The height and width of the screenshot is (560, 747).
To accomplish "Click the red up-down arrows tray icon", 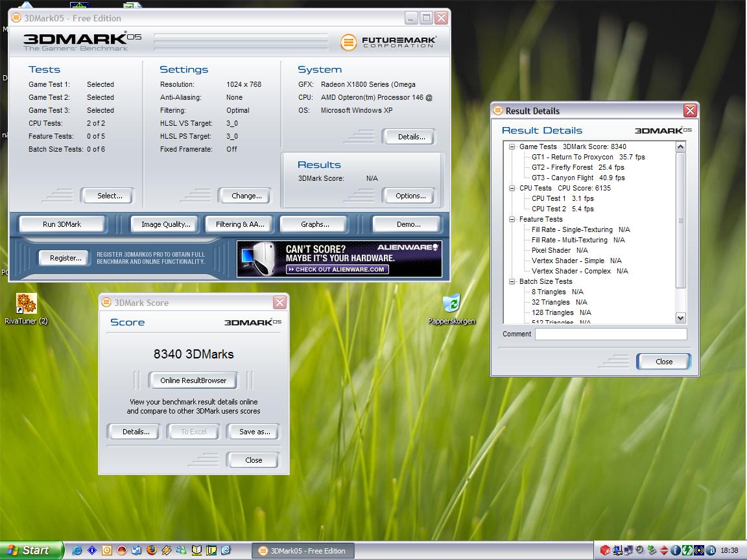I will pos(663,550).
